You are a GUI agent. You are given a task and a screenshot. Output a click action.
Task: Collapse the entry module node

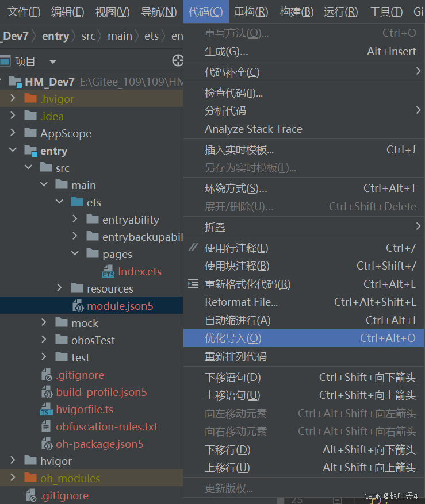13,150
